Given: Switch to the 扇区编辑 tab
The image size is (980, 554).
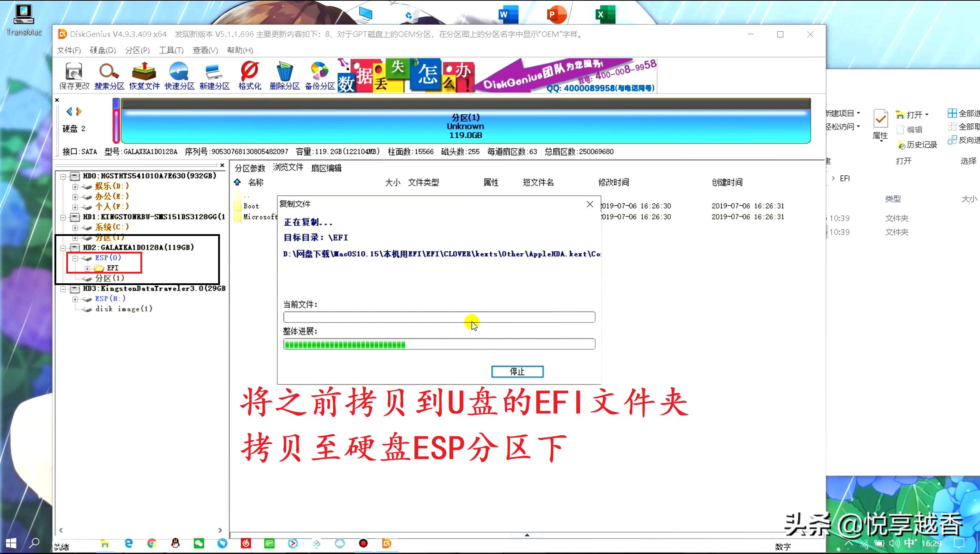Looking at the screenshot, I should click(x=326, y=167).
